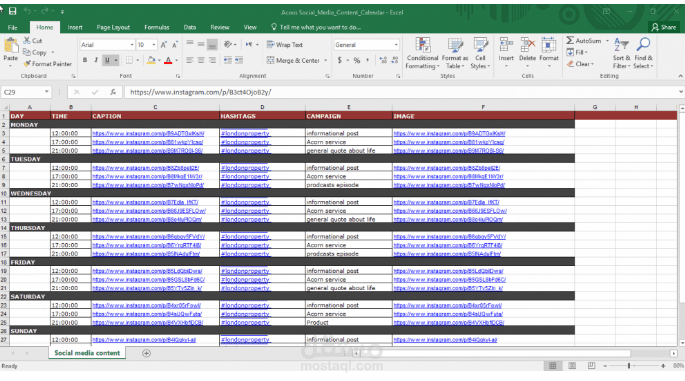Open the General number format dropdown
The height and width of the screenshot is (381, 685).
pyautogui.click(x=396, y=45)
